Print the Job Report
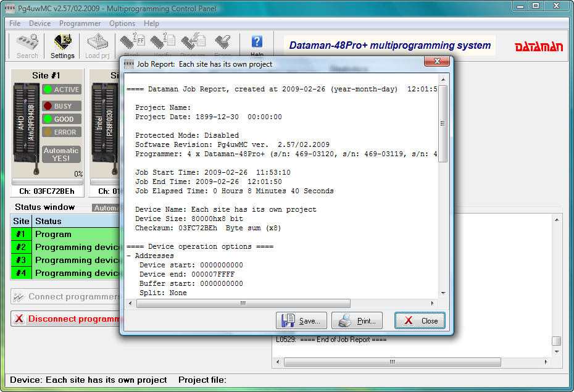Viewport: 574px width, 392px height. (x=358, y=320)
